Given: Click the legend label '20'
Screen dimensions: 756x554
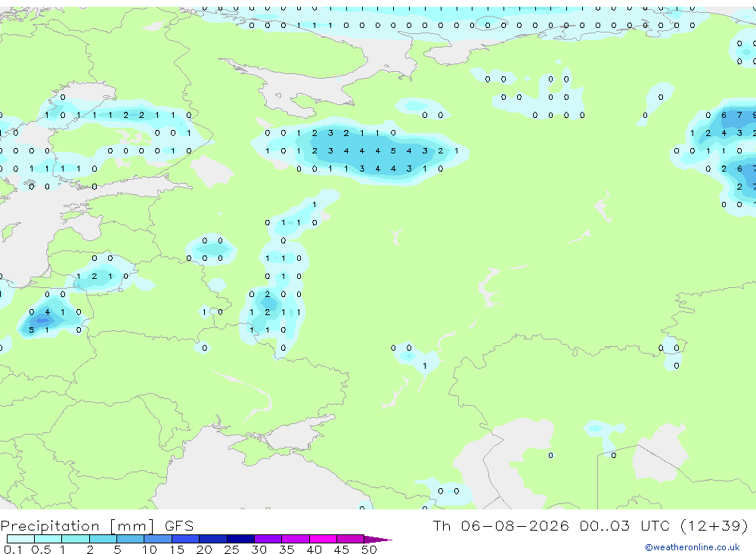Looking at the screenshot, I should pyautogui.click(x=204, y=549).
